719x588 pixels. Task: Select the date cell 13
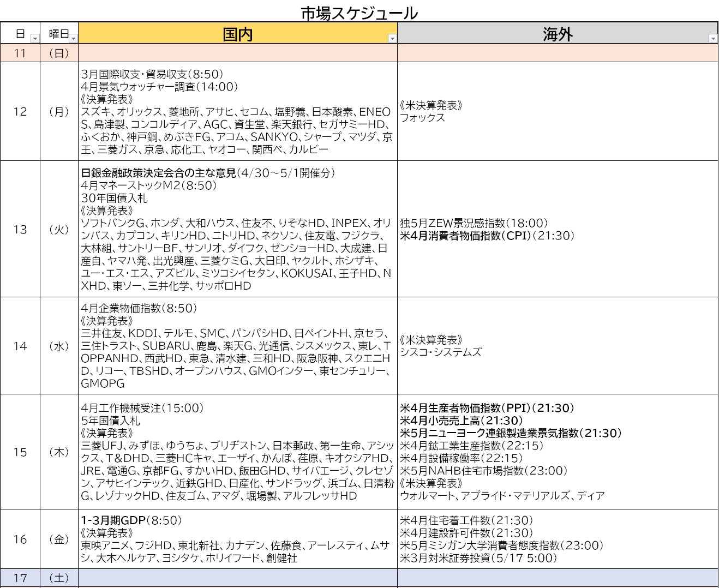click(20, 229)
